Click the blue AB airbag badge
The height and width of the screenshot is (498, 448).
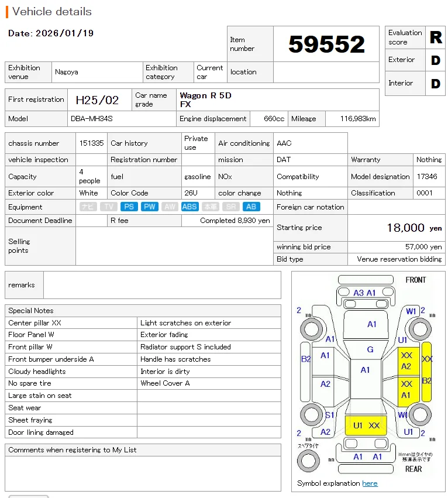coord(251,207)
